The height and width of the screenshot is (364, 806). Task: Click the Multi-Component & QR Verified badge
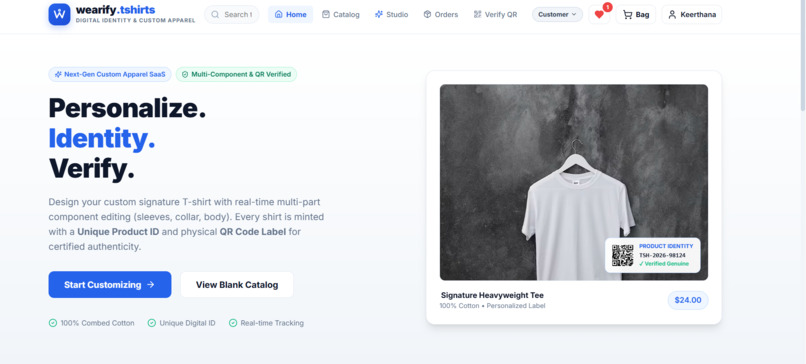236,74
